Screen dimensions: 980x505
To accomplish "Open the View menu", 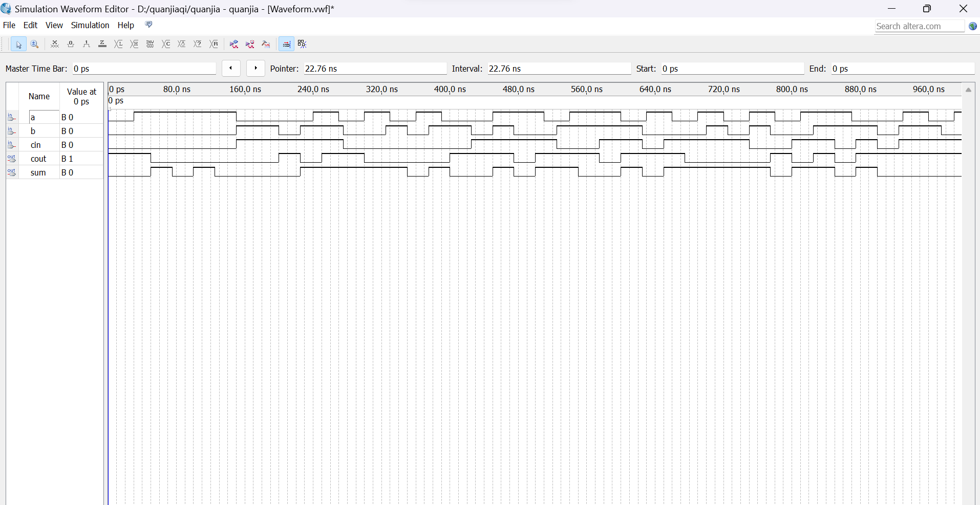I will pos(54,25).
